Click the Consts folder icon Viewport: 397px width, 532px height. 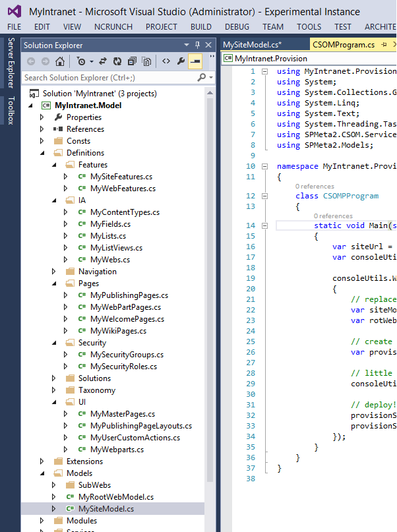point(58,141)
